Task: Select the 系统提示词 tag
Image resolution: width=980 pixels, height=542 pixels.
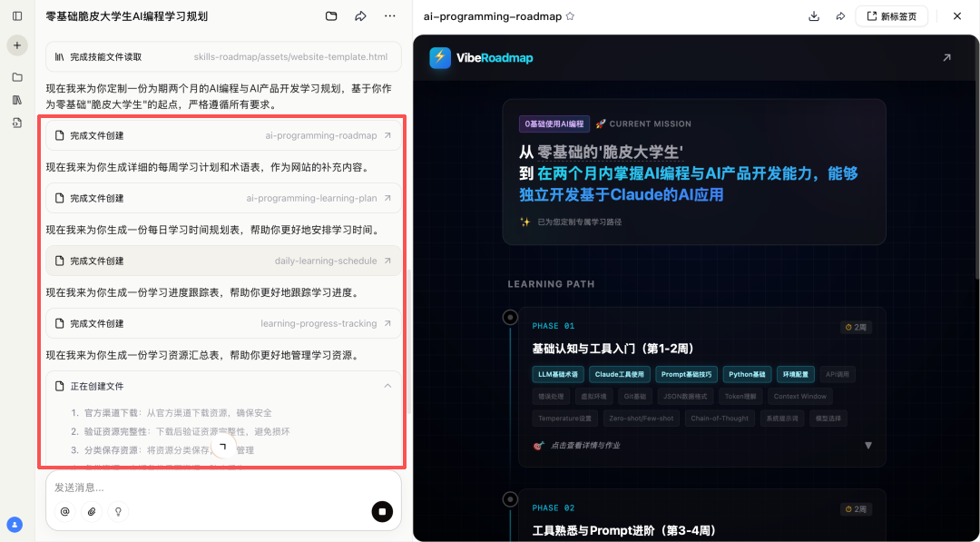Action: [782, 419]
